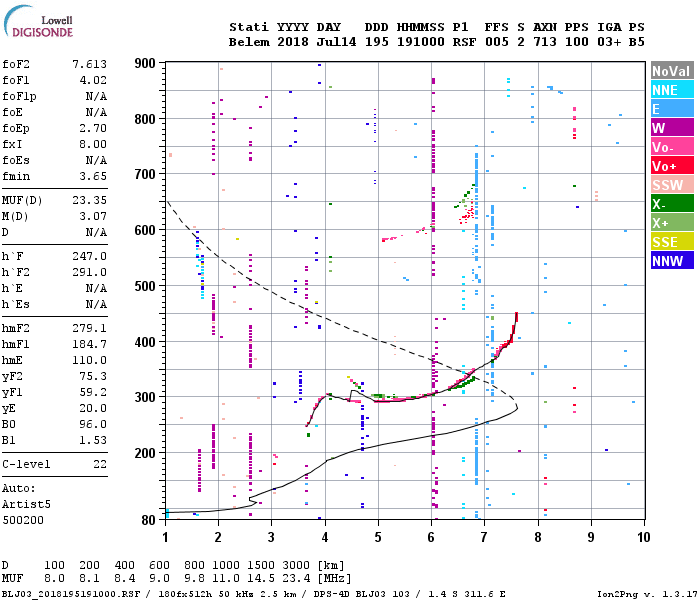
Task: Click the yF2 value 75.3
Action: [x=93, y=376]
